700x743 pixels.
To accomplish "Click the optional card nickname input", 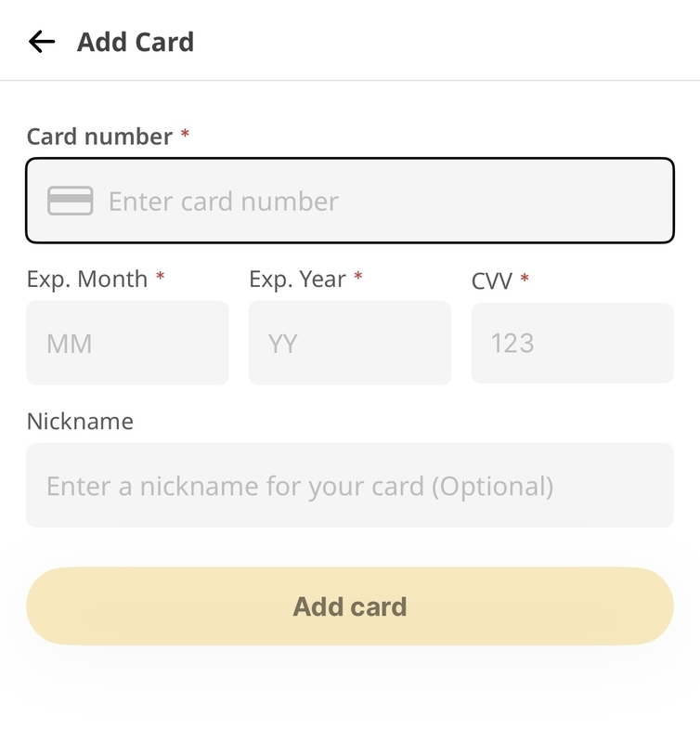I will point(350,485).
